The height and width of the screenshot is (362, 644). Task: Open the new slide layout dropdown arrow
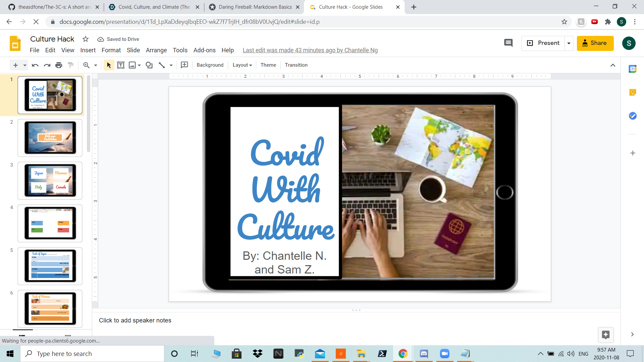click(25, 65)
